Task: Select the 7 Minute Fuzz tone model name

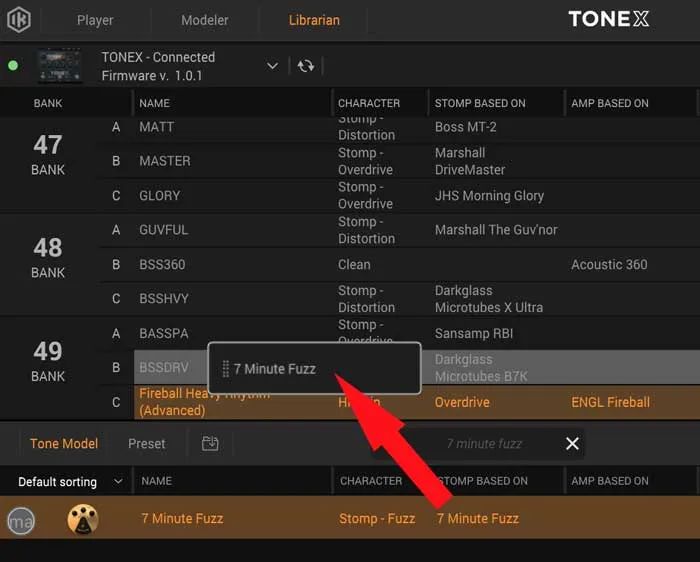Action: 182,519
